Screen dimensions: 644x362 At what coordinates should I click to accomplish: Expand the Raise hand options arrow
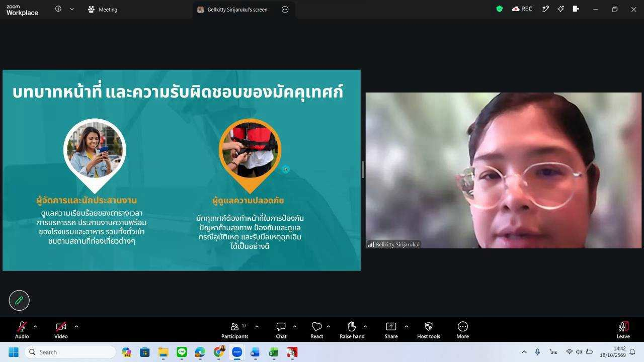click(365, 326)
